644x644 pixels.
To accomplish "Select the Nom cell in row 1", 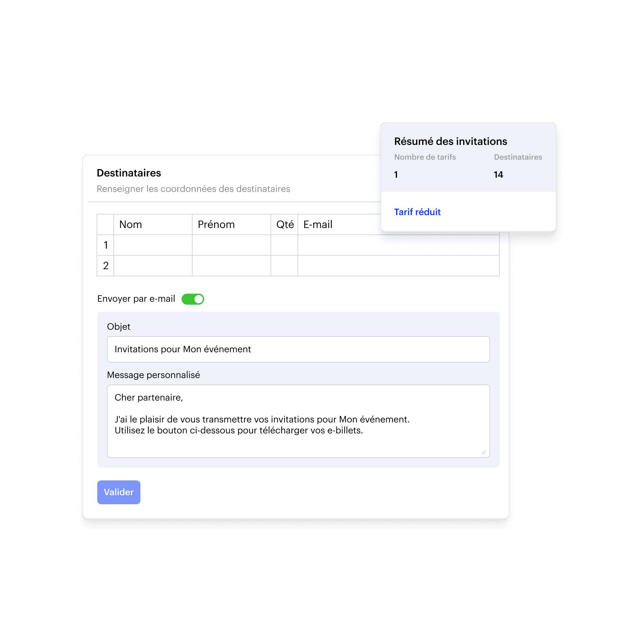I will [x=153, y=245].
